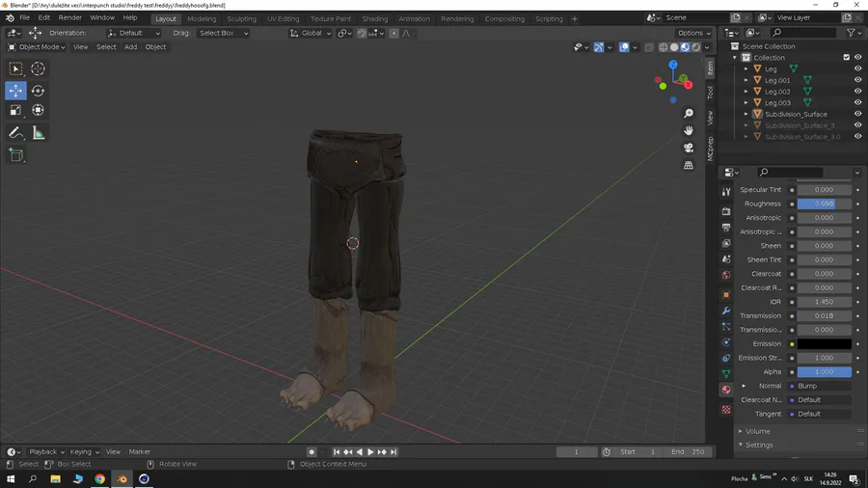Open the timeline Keying popover

click(x=84, y=452)
